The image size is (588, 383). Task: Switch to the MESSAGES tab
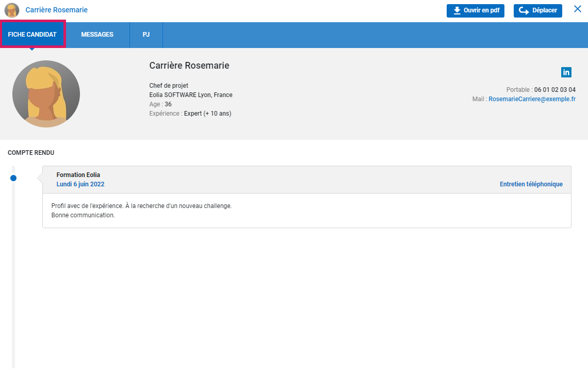tap(97, 35)
